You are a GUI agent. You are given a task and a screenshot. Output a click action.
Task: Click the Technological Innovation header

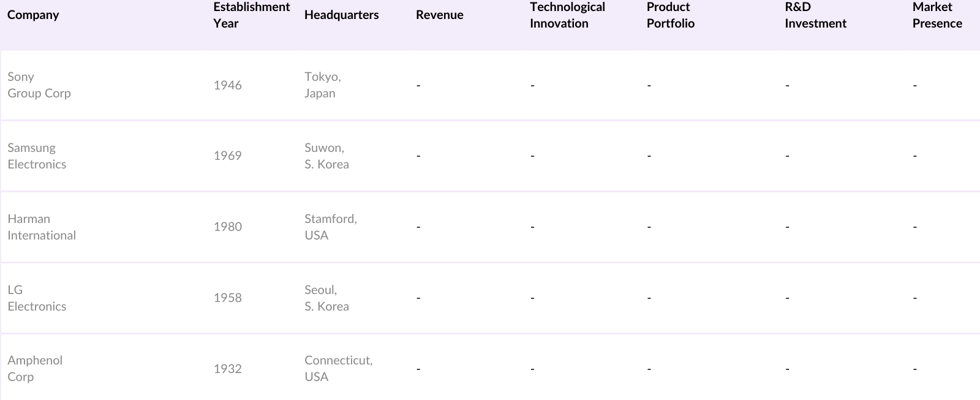point(567,15)
